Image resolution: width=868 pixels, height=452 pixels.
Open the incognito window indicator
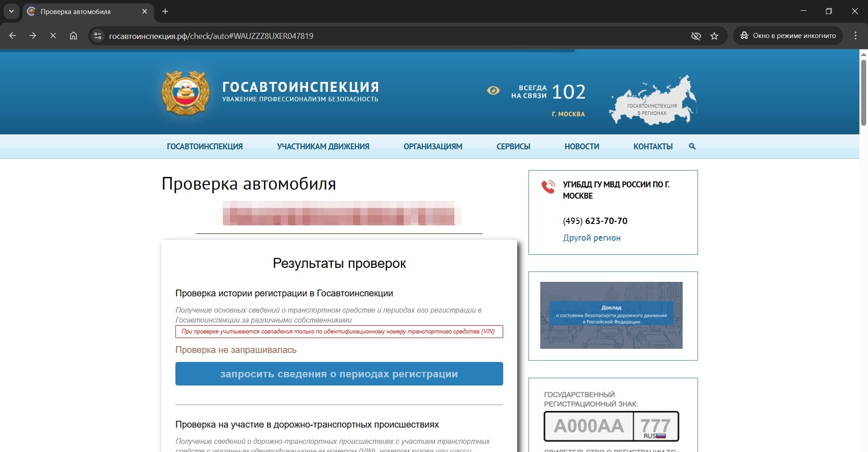788,36
